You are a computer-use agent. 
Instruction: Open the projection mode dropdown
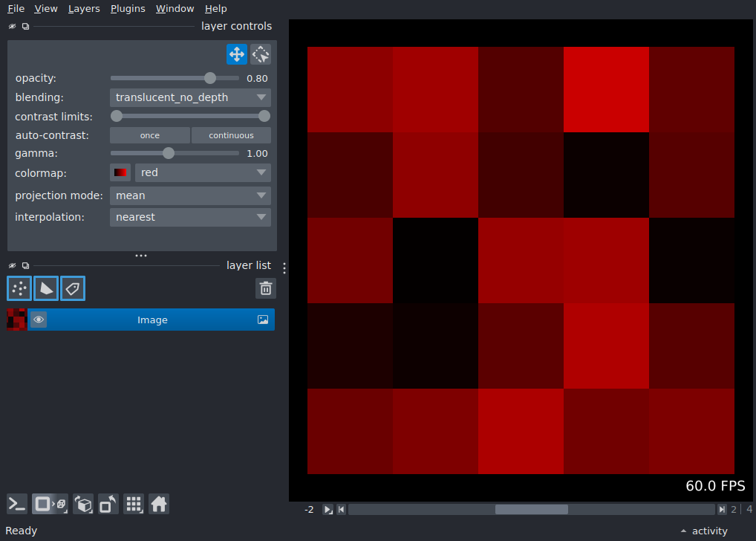coord(190,195)
